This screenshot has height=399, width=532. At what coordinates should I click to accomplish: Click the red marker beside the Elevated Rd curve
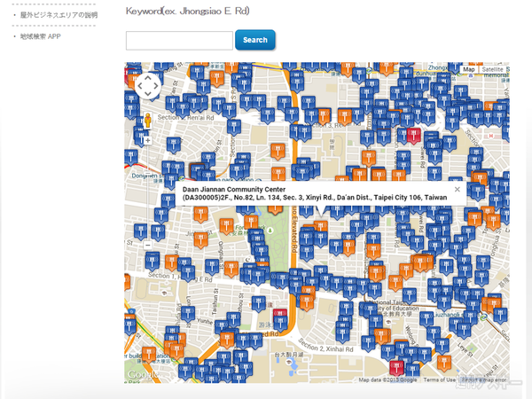(x=280, y=313)
